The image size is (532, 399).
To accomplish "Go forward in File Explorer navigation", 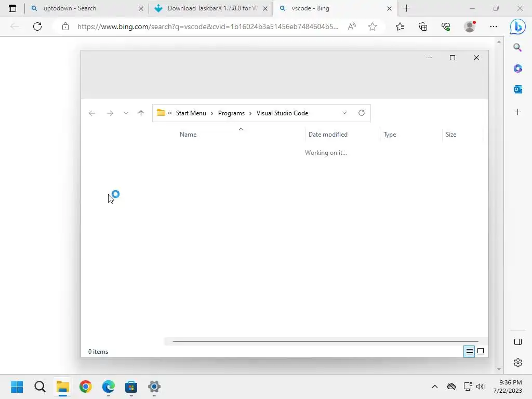I will coord(110,113).
